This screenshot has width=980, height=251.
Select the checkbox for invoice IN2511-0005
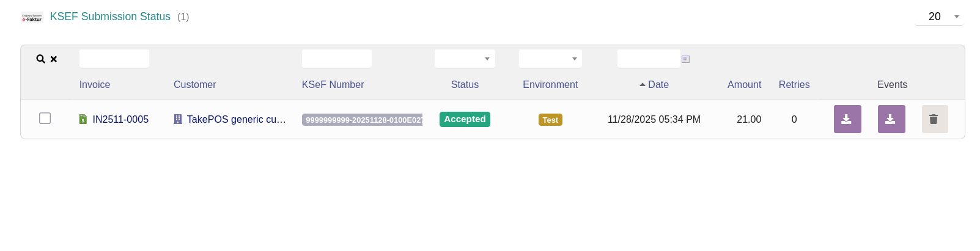click(x=45, y=118)
